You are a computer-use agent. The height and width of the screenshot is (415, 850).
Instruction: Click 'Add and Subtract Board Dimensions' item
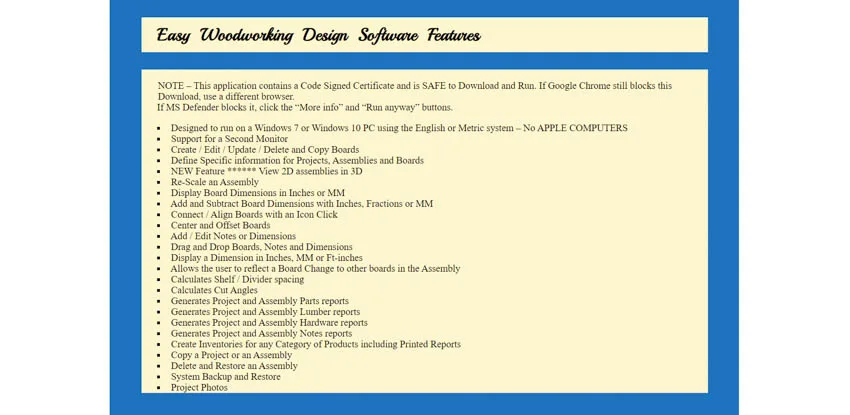301,204
